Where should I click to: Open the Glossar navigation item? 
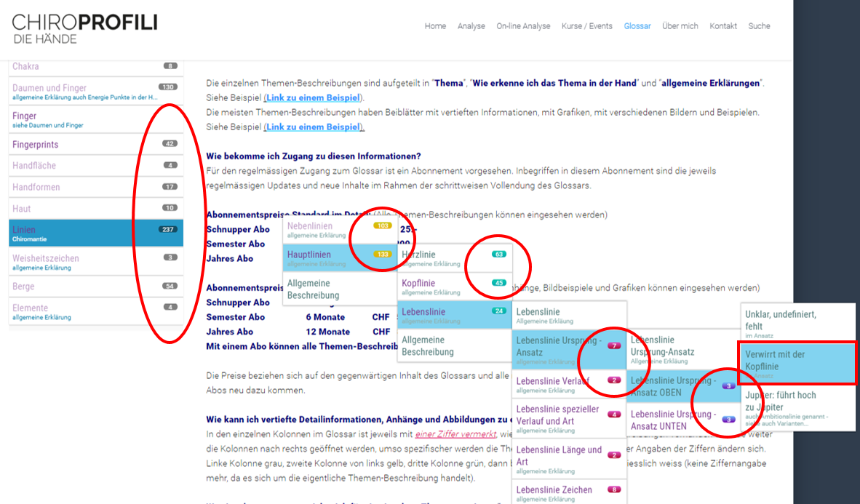[x=637, y=26]
